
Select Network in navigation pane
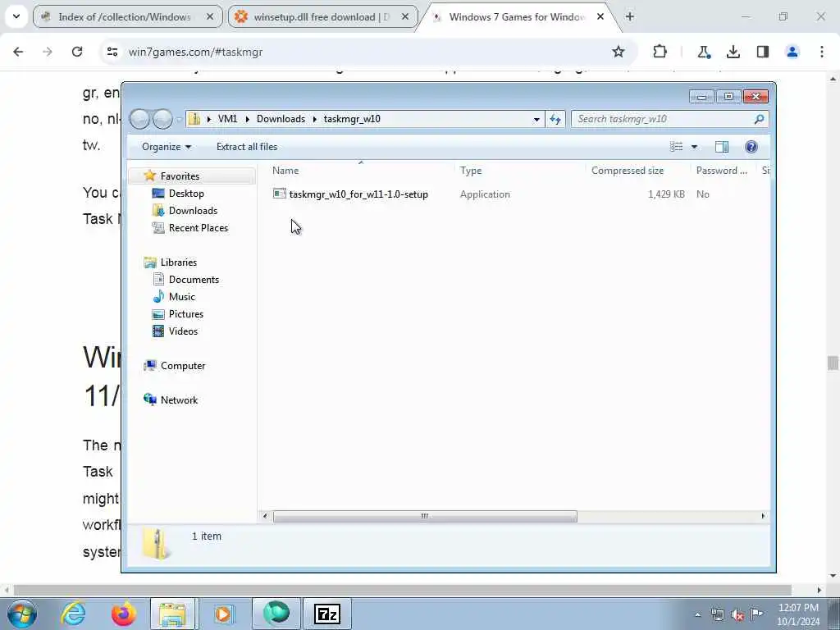pyautogui.click(x=179, y=400)
